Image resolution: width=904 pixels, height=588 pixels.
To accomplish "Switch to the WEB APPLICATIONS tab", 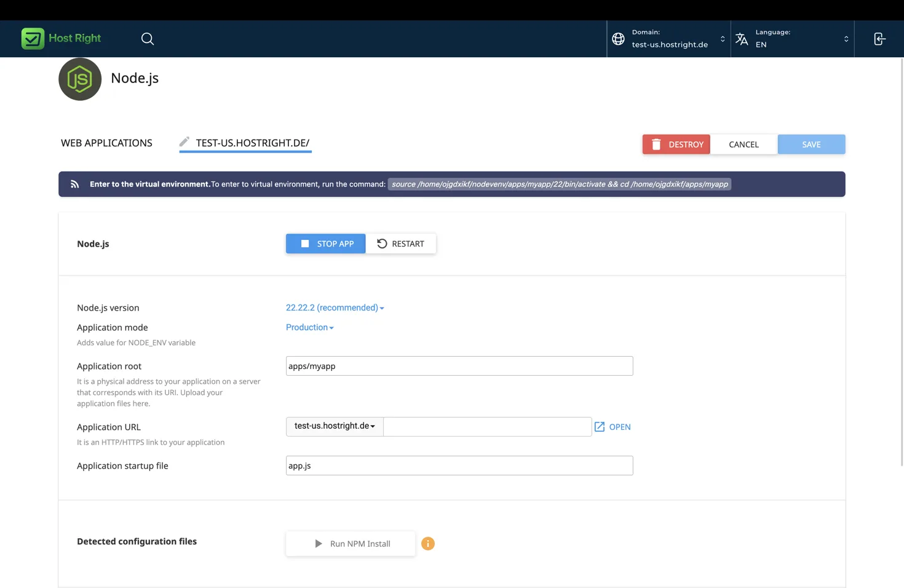I will (x=106, y=143).
